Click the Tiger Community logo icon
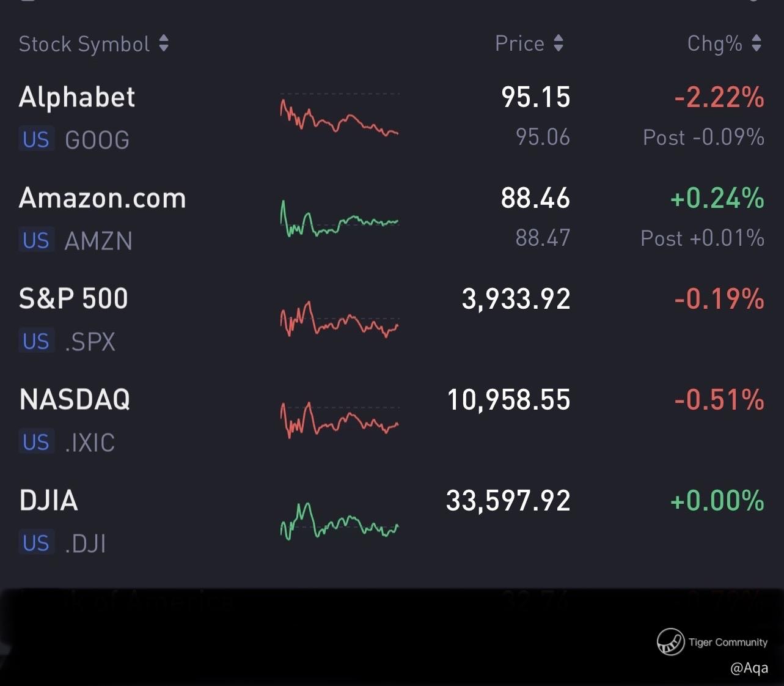 670,642
